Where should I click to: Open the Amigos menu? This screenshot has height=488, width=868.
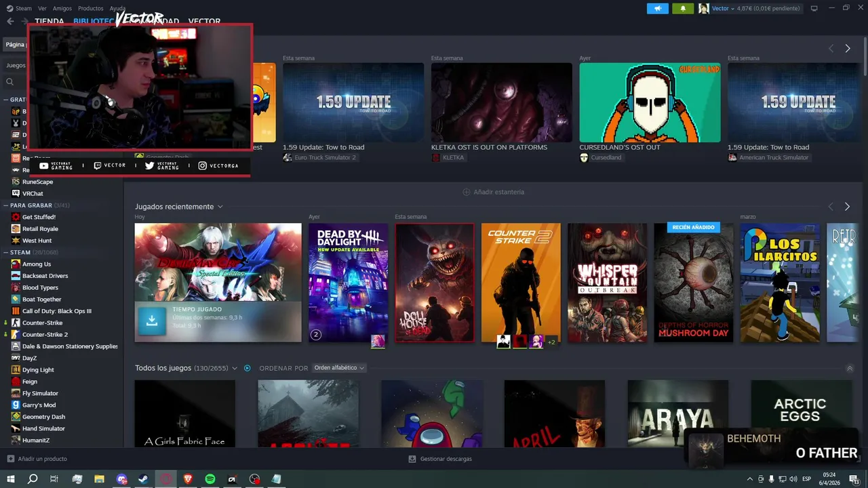[x=62, y=8]
